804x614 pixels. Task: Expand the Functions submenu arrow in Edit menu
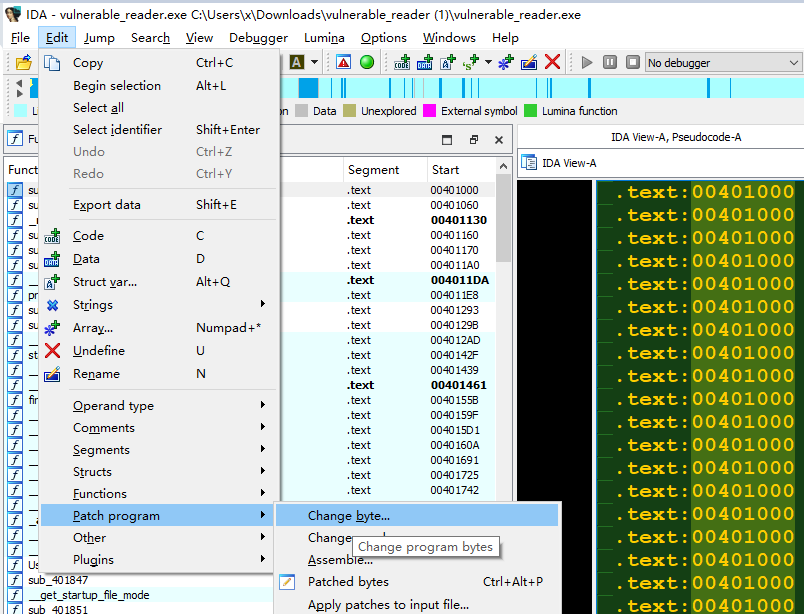pos(263,493)
